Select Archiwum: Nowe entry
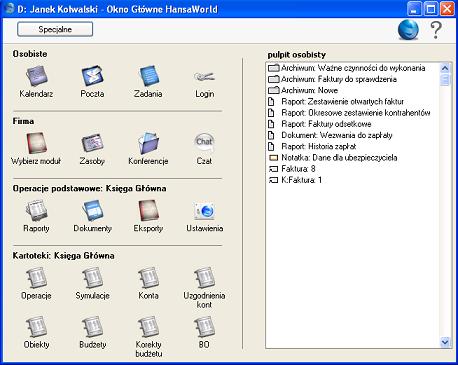The width and height of the screenshot is (458, 365). click(303, 90)
